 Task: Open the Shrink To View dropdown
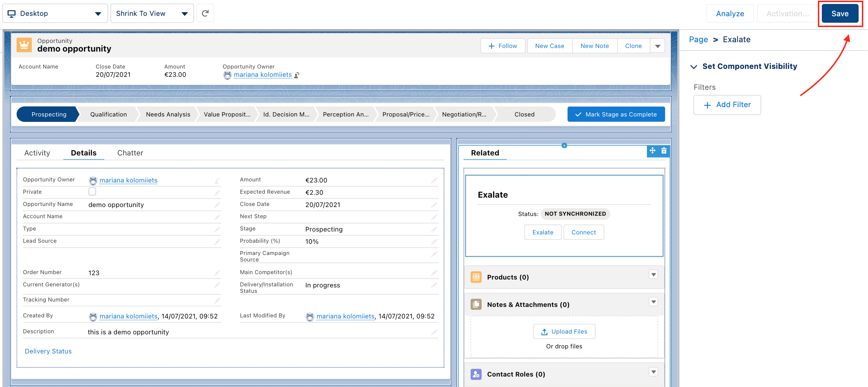[152, 13]
